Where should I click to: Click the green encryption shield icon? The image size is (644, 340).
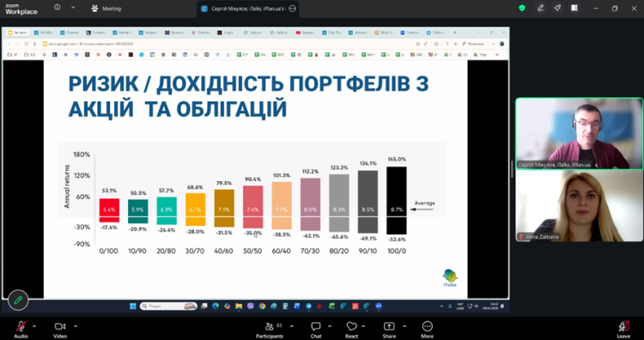[x=522, y=9]
